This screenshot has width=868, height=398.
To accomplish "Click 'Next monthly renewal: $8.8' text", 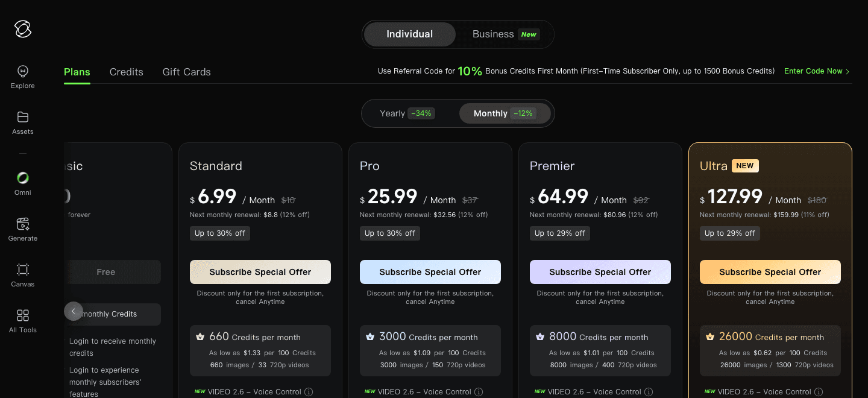I will [x=250, y=215].
